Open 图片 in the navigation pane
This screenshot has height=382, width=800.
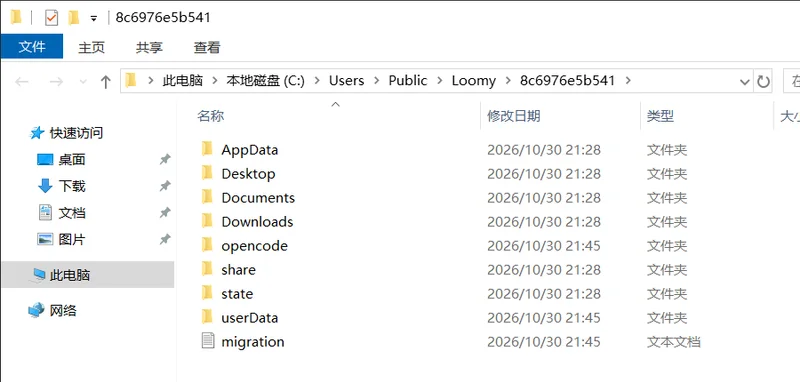coord(71,239)
